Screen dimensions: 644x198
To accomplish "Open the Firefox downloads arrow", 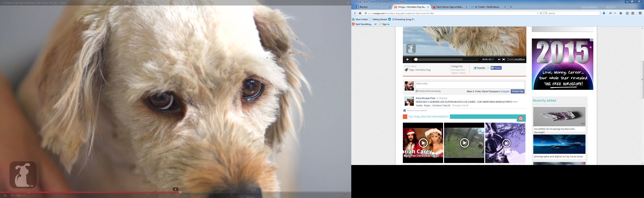I will click(604, 13).
